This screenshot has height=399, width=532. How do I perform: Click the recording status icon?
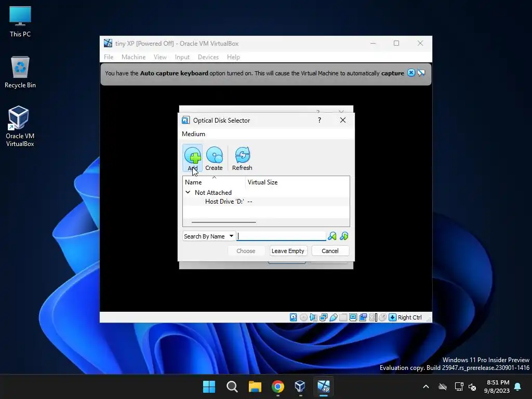click(363, 317)
